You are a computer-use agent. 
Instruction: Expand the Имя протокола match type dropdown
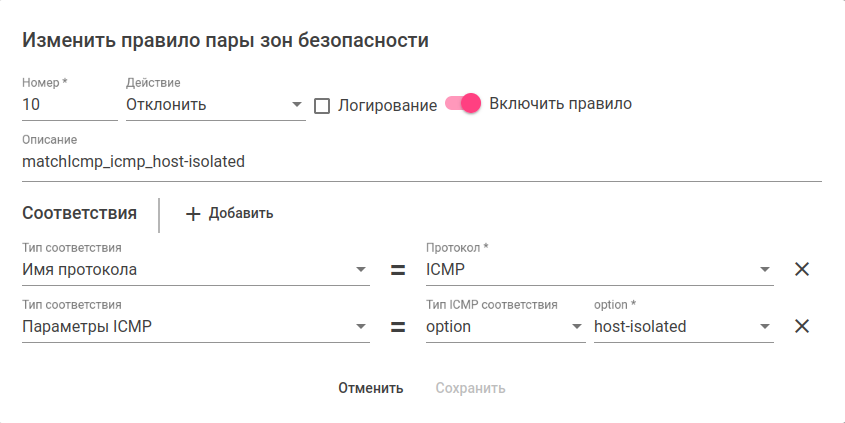[x=195, y=269]
